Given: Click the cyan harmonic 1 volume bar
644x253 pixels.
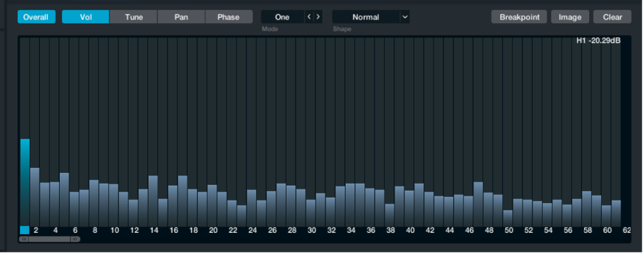Looking at the screenshot, I should pos(25,181).
